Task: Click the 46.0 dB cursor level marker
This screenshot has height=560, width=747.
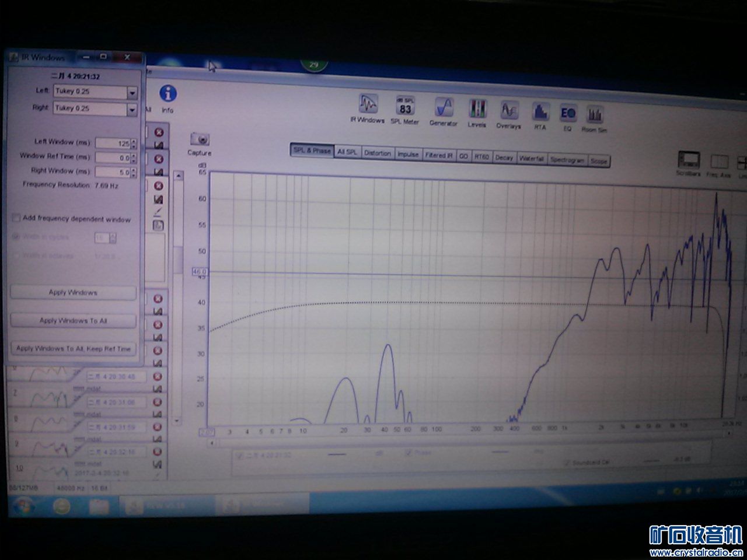Action: click(x=200, y=271)
